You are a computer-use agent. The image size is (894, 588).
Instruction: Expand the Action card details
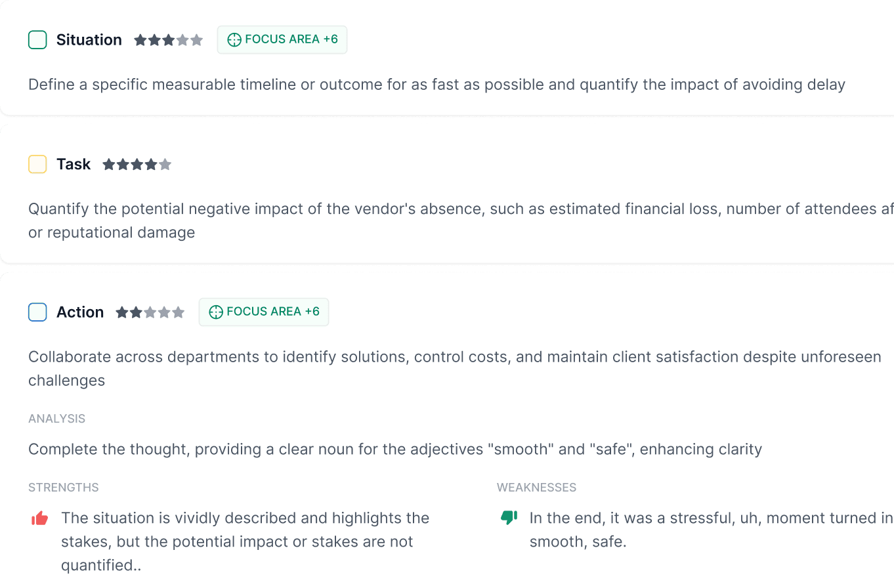(80, 312)
